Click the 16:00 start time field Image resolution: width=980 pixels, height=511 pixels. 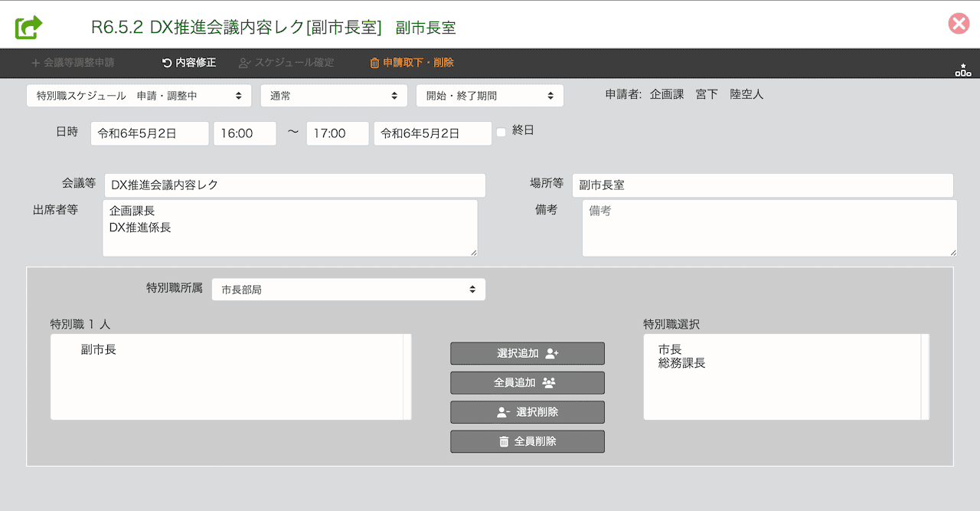(244, 133)
